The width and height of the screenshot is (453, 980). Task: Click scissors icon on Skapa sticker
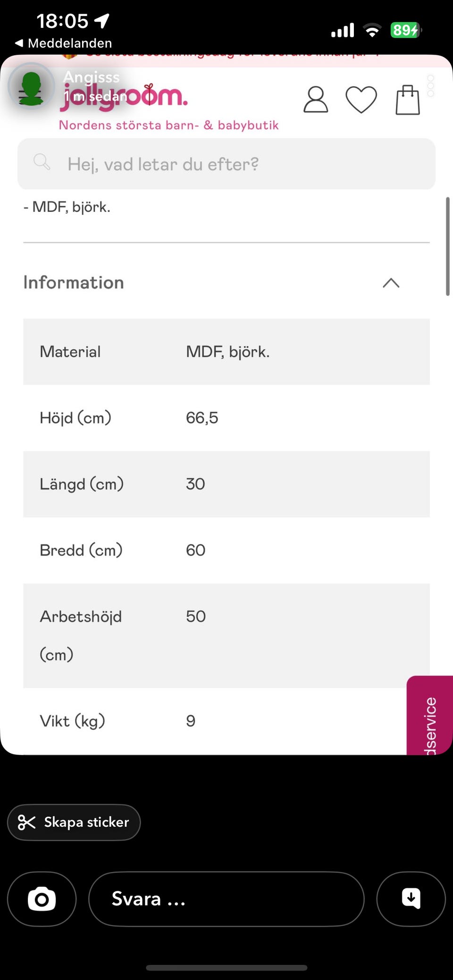27,822
